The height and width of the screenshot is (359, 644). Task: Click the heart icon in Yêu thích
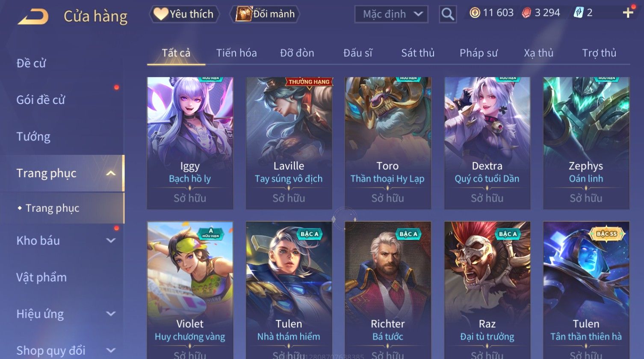(x=161, y=14)
